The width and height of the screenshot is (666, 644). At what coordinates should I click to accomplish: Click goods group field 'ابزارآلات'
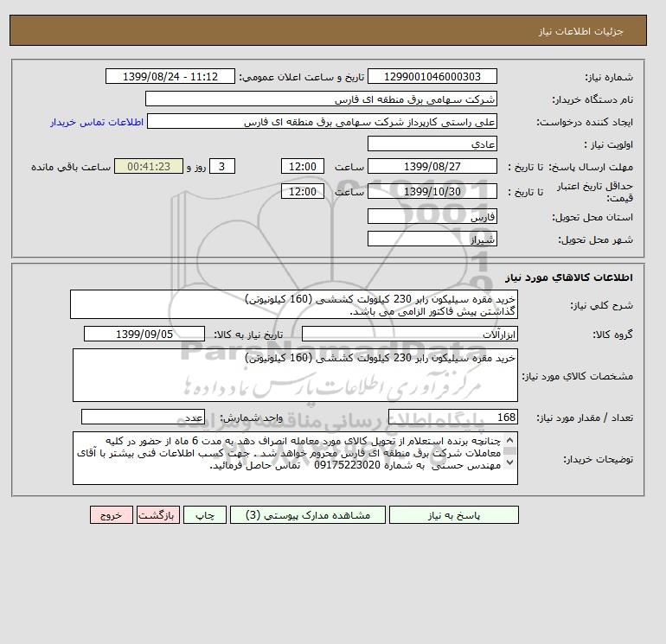[x=409, y=334]
